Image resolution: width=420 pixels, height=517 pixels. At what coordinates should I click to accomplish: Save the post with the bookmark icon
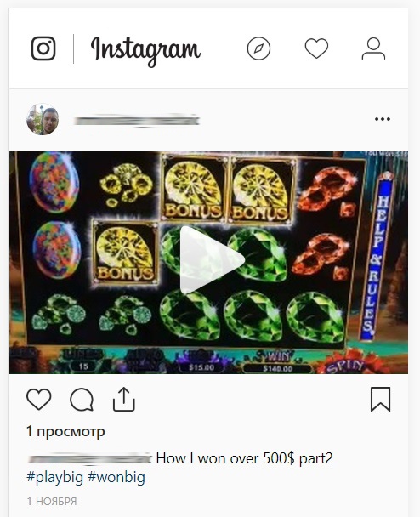tap(380, 400)
